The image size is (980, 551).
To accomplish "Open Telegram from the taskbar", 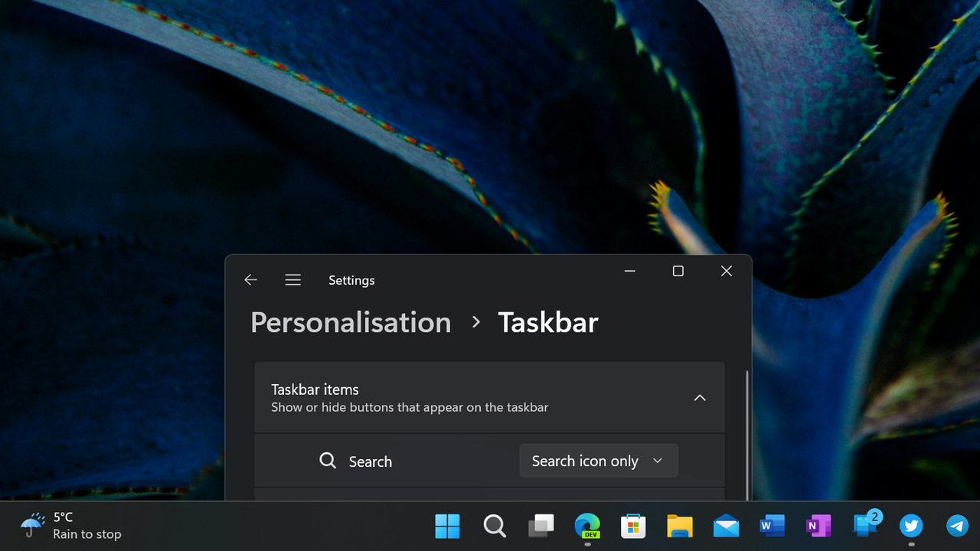I will coord(957,526).
